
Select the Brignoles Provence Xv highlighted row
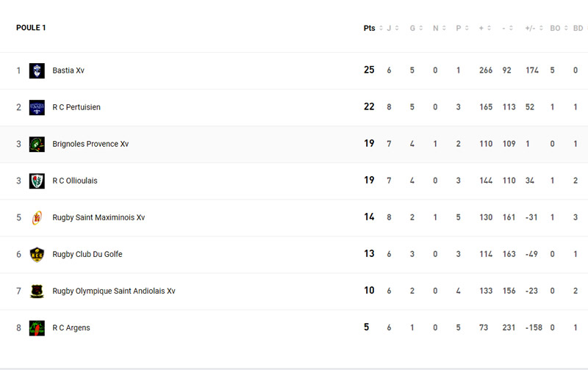click(x=294, y=144)
